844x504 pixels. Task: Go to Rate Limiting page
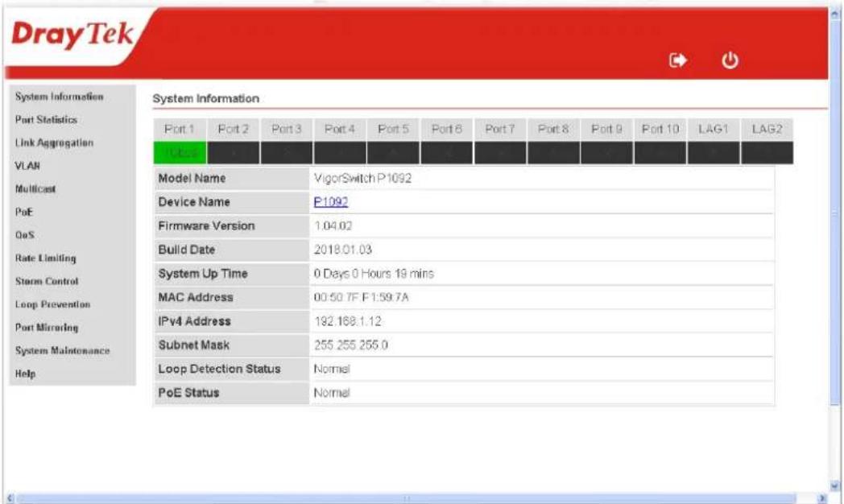pyautogui.click(x=46, y=258)
